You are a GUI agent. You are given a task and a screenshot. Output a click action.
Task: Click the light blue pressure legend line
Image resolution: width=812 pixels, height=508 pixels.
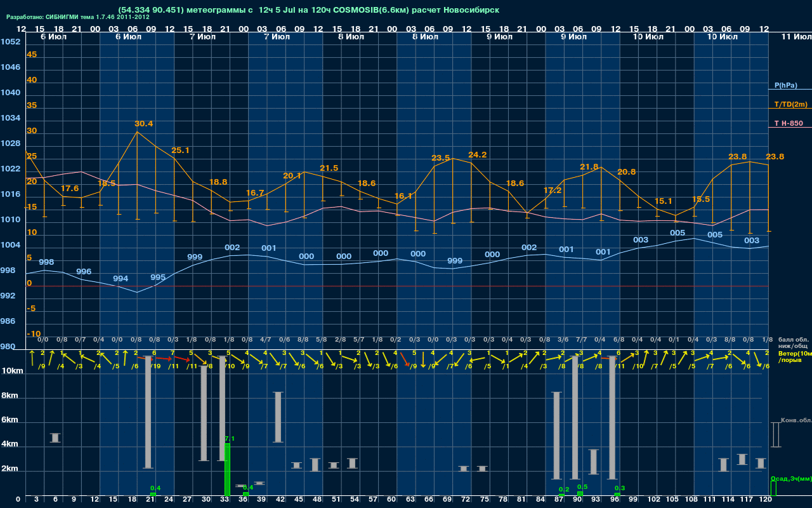click(790, 90)
